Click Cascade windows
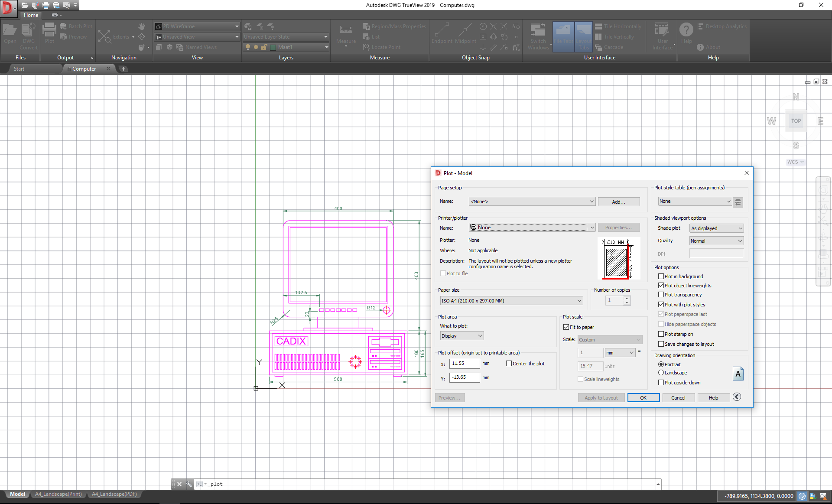This screenshot has width=832, height=504. [609, 47]
